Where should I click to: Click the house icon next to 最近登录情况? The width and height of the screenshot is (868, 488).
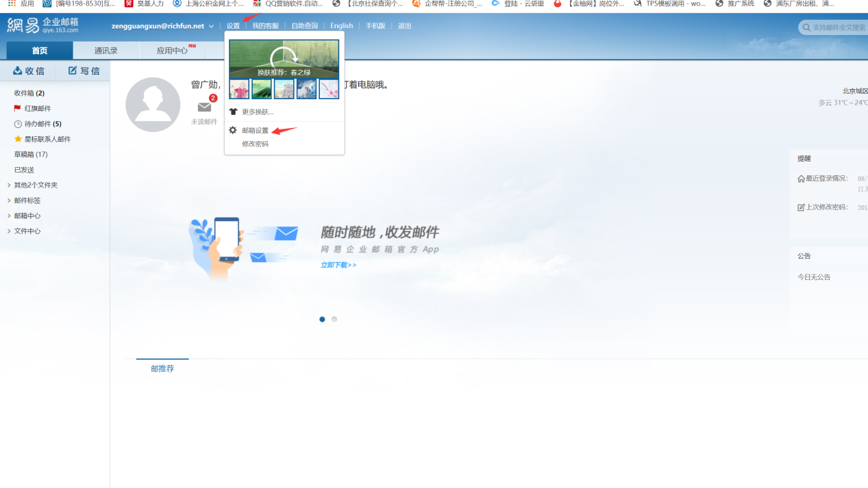[802, 179]
